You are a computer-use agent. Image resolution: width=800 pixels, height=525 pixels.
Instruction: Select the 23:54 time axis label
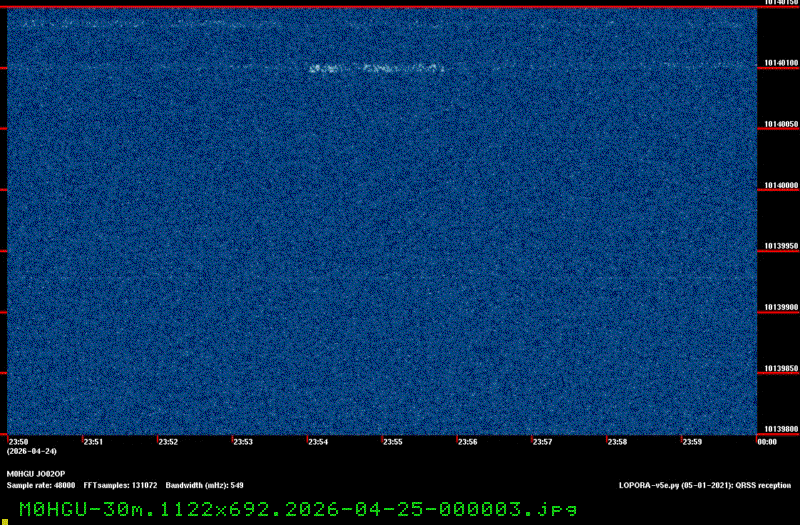tap(318, 442)
